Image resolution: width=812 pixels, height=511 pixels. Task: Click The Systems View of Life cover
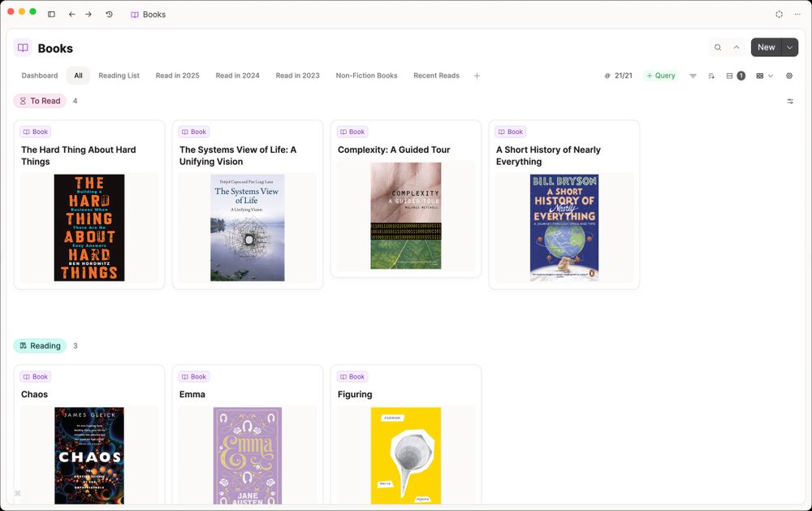(248, 227)
